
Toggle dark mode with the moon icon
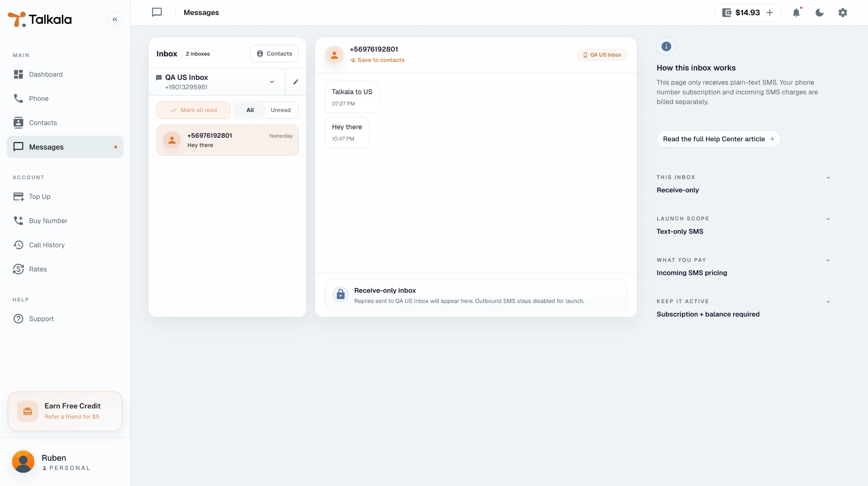pyautogui.click(x=820, y=13)
